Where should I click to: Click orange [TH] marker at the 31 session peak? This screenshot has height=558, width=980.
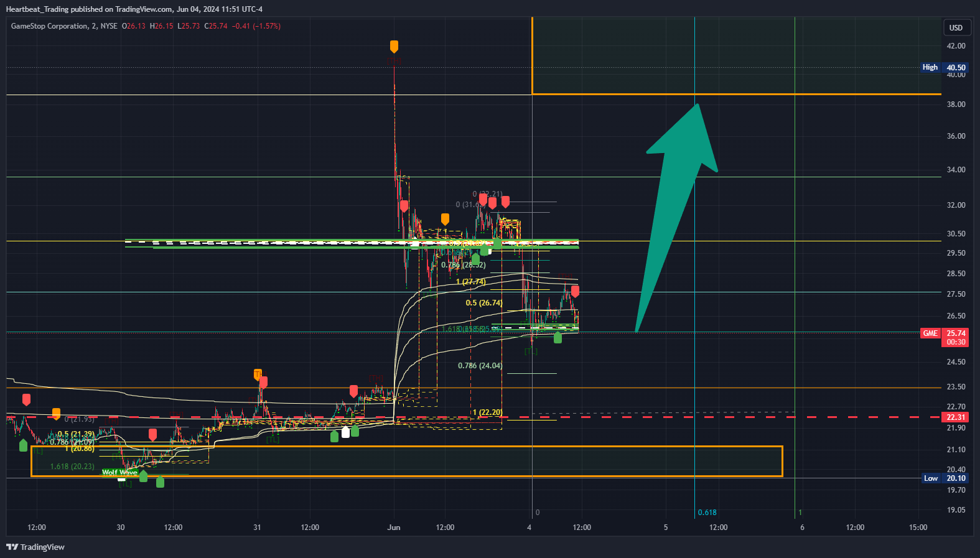point(258,374)
